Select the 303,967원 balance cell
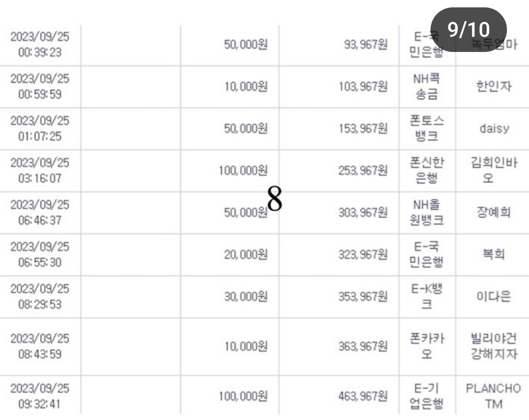The height and width of the screenshot is (420, 529). 363,212
